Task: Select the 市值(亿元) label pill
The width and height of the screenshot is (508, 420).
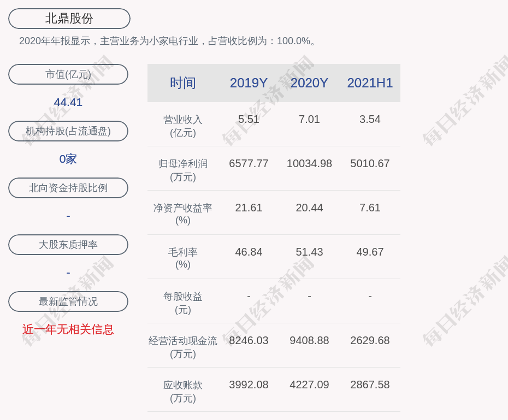Action: click(x=68, y=74)
